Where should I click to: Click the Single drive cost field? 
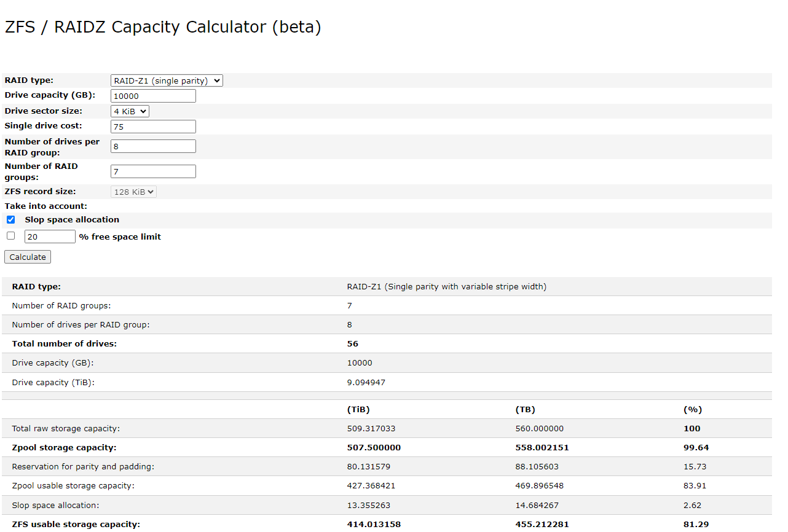(153, 127)
